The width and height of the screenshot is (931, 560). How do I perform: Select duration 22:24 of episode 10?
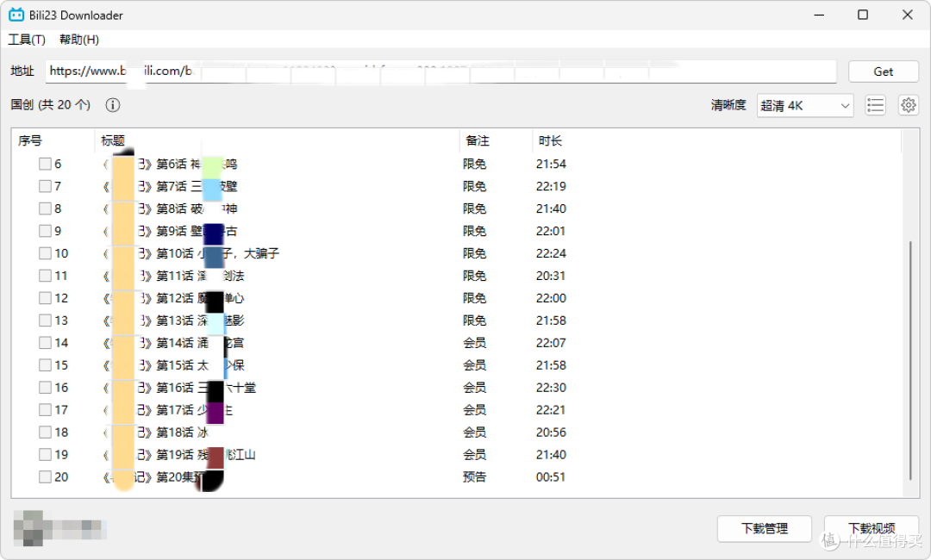(551, 253)
